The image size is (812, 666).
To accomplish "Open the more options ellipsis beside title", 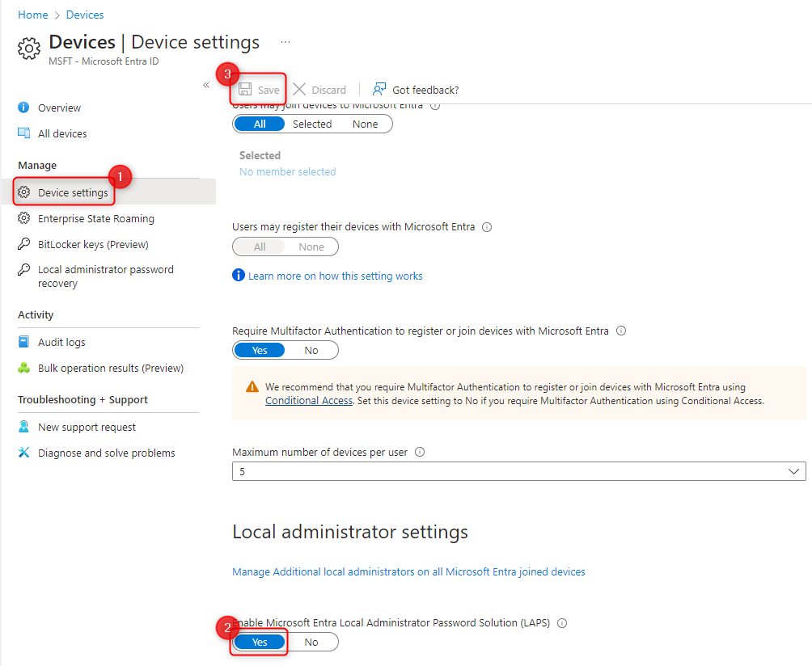I will pos(285,42).
